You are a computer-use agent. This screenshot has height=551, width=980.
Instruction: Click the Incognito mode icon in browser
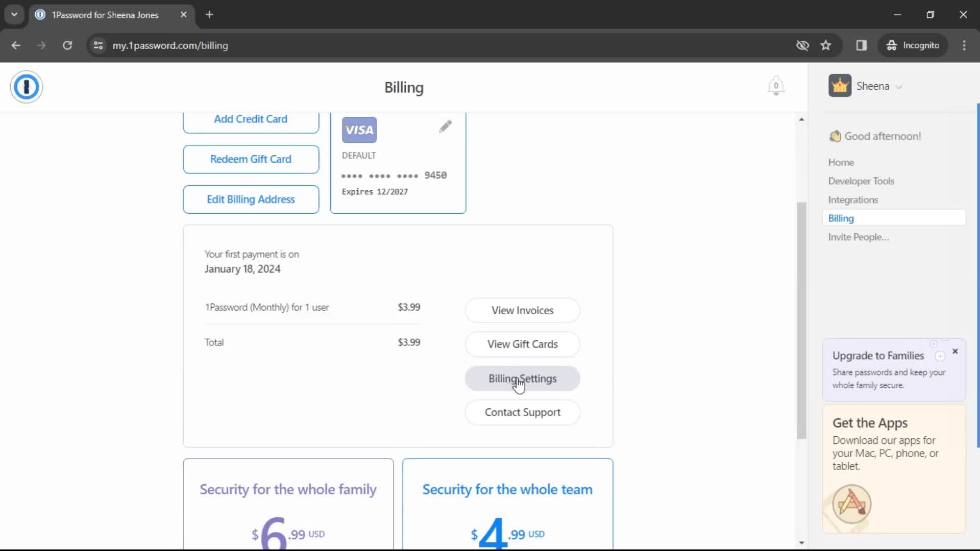click(892, 45)
